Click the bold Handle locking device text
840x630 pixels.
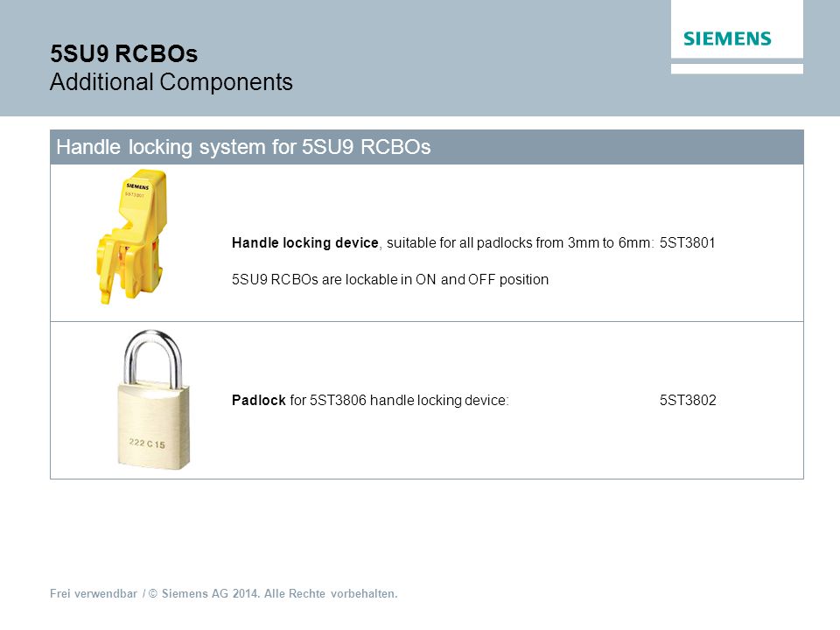coord(304,242)
